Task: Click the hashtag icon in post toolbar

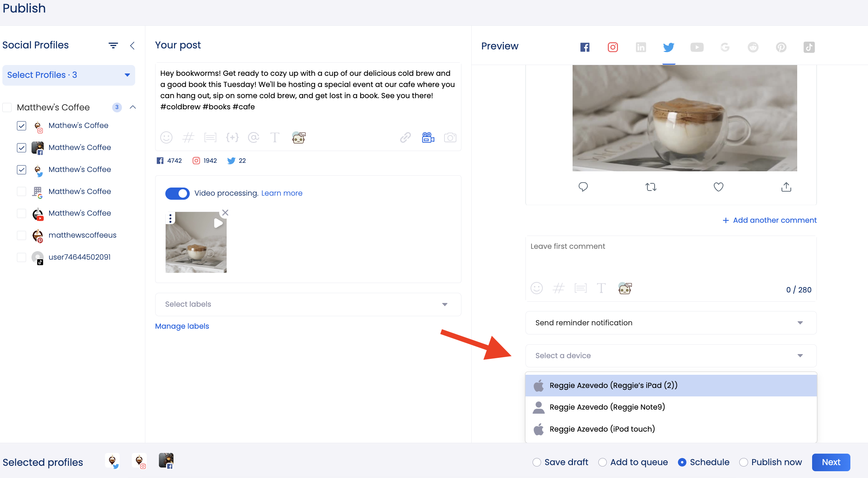Action: [188, 137]
